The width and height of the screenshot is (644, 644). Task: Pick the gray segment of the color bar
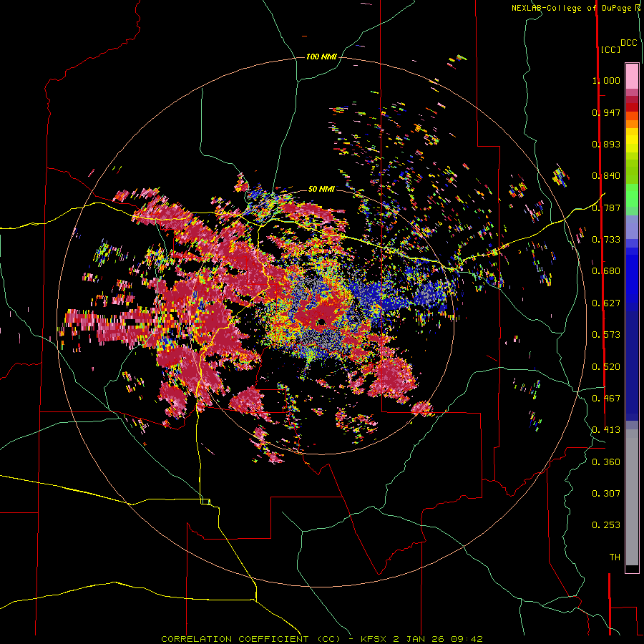coord(632,497)
